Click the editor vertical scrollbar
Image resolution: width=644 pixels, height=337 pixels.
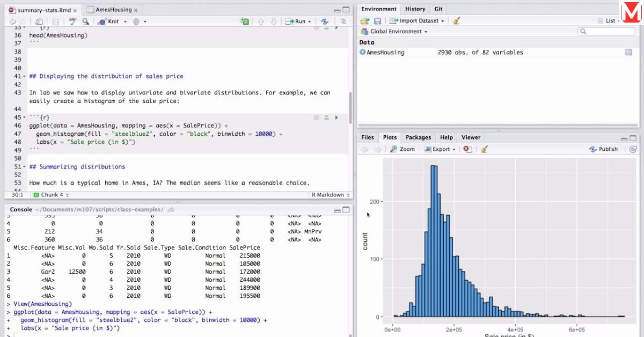coord(351,107)
